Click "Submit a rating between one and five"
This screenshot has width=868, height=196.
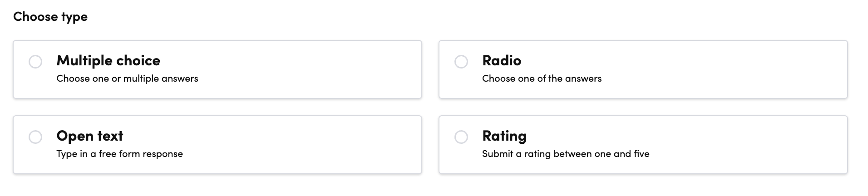[566, 154]
